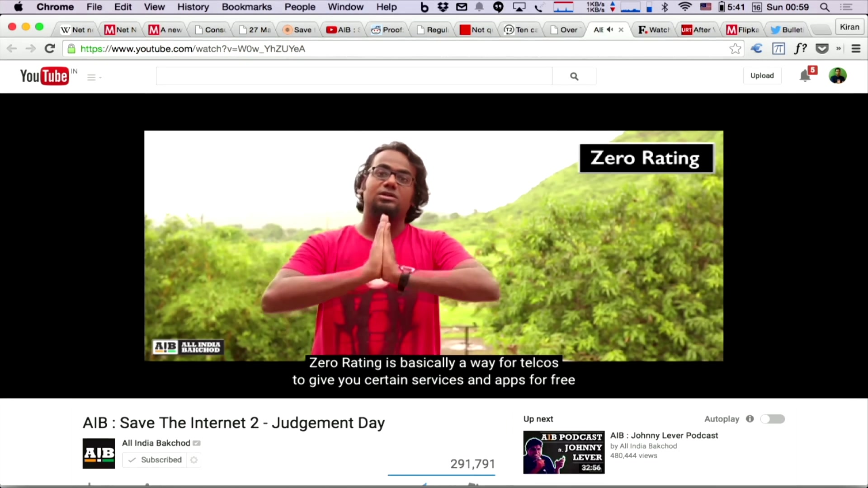Open subscription settings gear
The height and width of the screenshot is (488, 868).
(194, 460)
